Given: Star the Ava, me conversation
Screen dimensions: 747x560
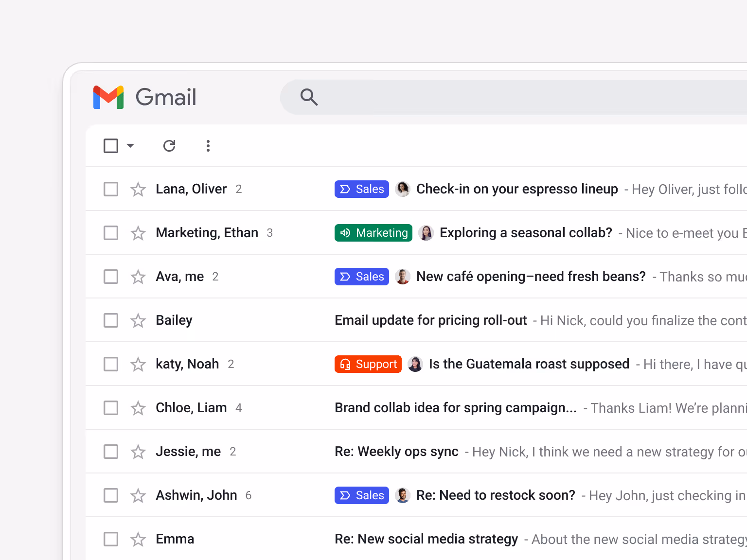Looking at the screenshot, I should (x=138, y=277).
